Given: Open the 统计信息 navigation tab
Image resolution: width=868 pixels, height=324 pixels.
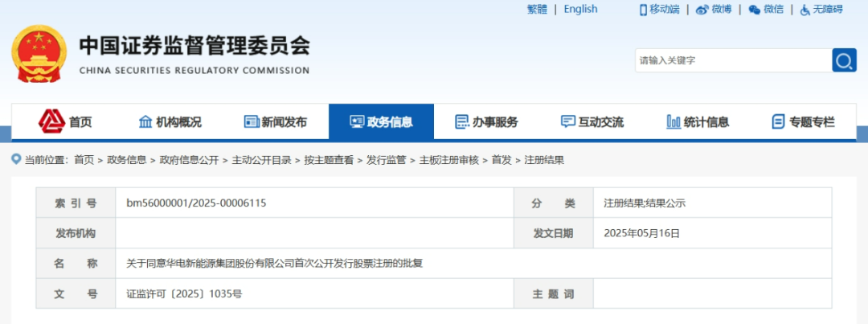Looking at the screenshot, I should [698, 122].
